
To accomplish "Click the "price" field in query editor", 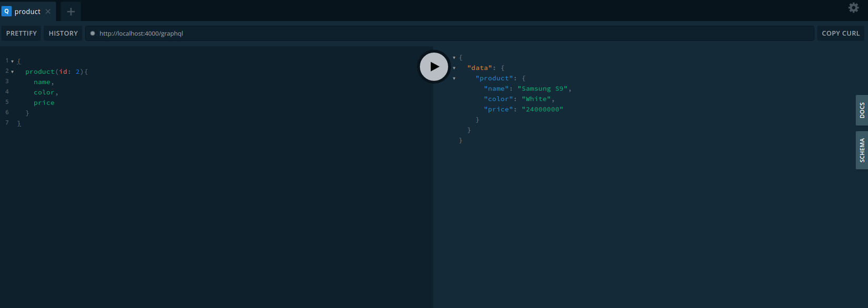I will click(x=44, y=103).
